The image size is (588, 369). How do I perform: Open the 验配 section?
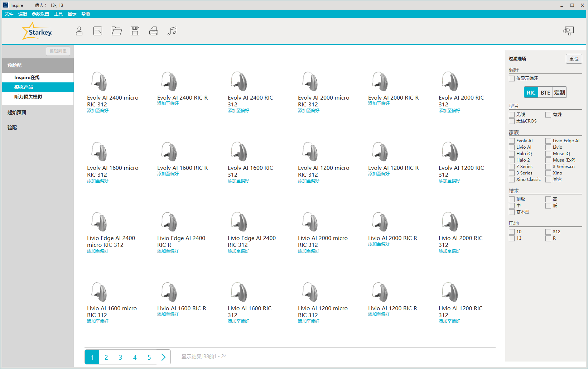(38, 128)
